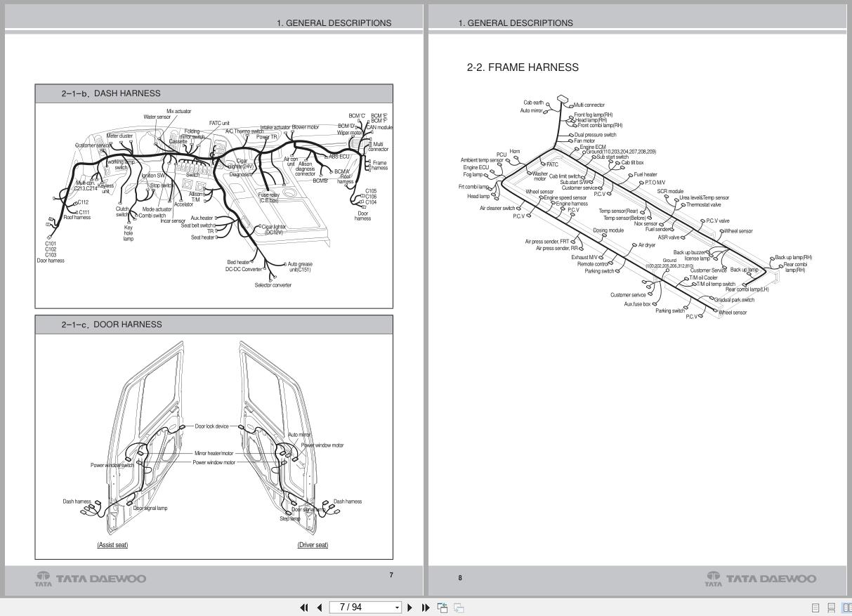852x616 pixels.
Task: Toggle the highlighted two-page facing view
Action: tap(847, 607)
